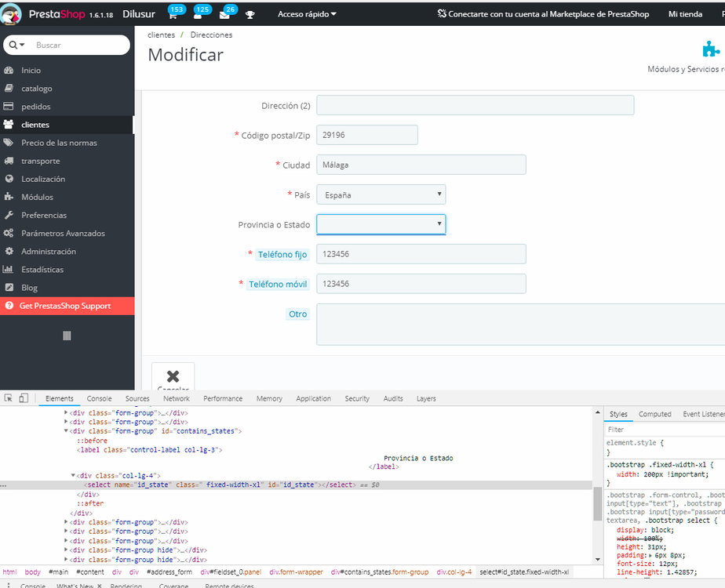Viewport: 725px width, 588px height.
Task: Click the Ciudad field with Málaga
Action: (421, 165)
